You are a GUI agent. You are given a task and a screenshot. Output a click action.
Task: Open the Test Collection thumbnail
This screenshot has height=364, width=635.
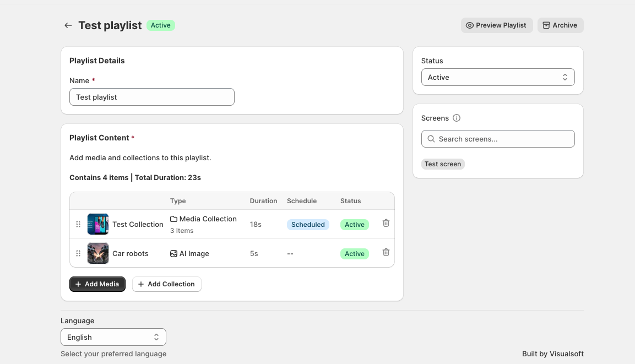click(x=98, y=224)
